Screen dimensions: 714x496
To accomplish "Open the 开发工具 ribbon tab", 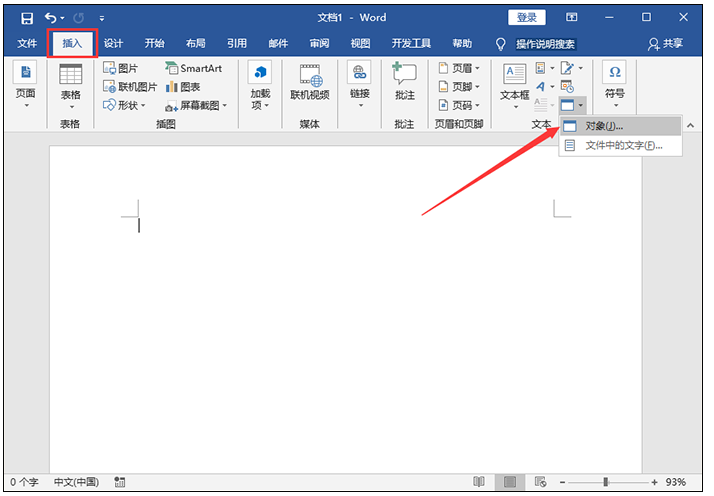I will 411,43.
